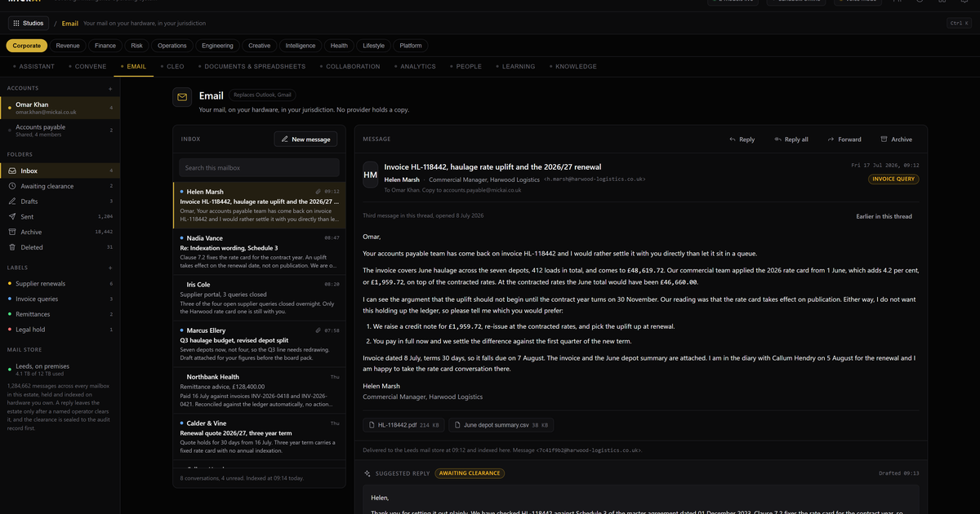Open the Deleted trash folder
The width and height of the screenshot is (980, 514).
click(x=12, y=247)
